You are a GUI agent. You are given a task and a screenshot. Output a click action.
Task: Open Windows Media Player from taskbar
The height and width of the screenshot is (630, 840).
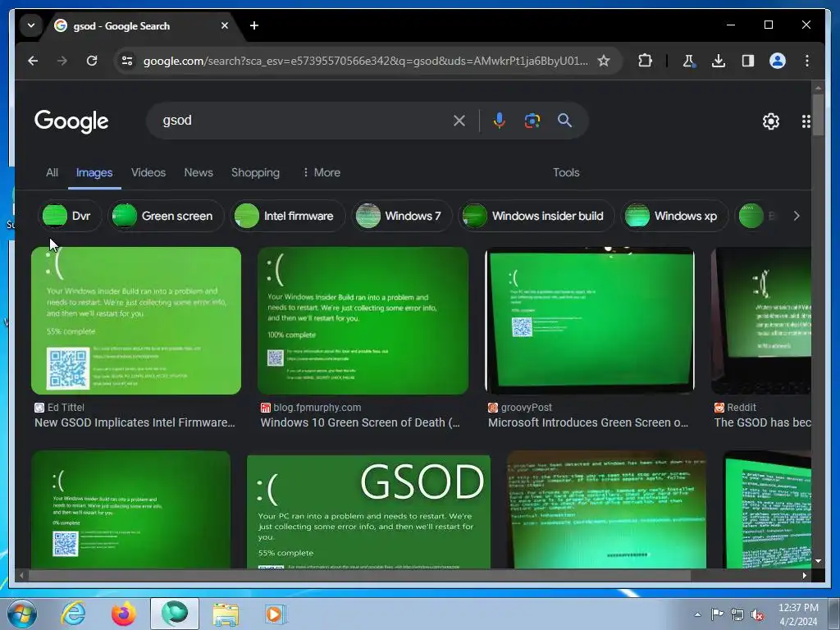(x=276, y=614)
